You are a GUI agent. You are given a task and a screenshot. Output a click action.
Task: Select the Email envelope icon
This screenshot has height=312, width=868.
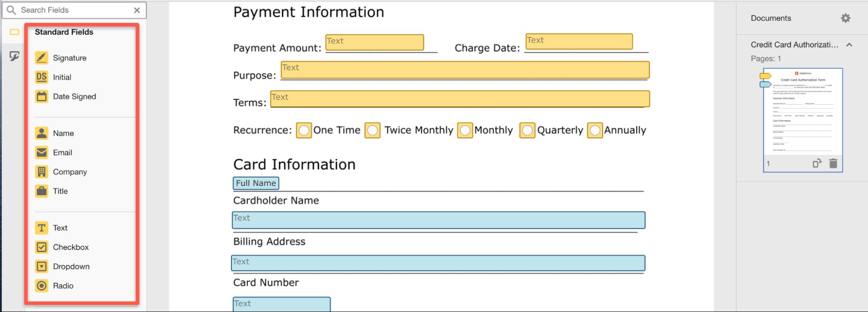42,152
